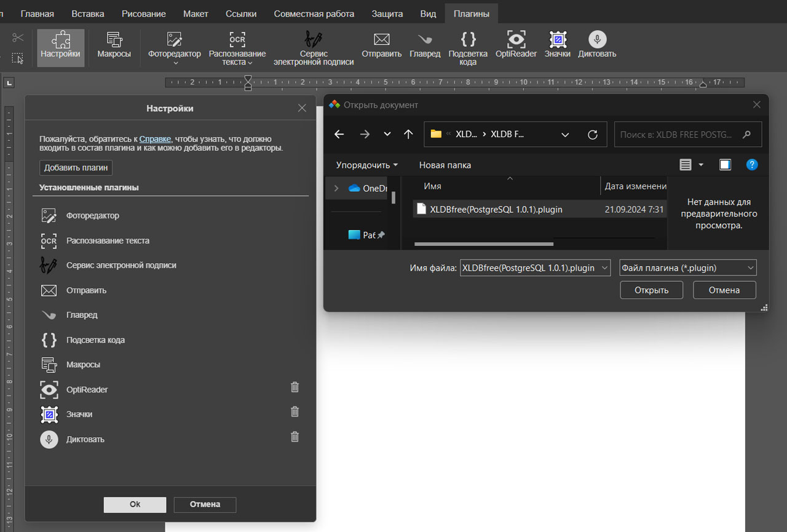Click the Новая папка button

click(x=445, y=165)
